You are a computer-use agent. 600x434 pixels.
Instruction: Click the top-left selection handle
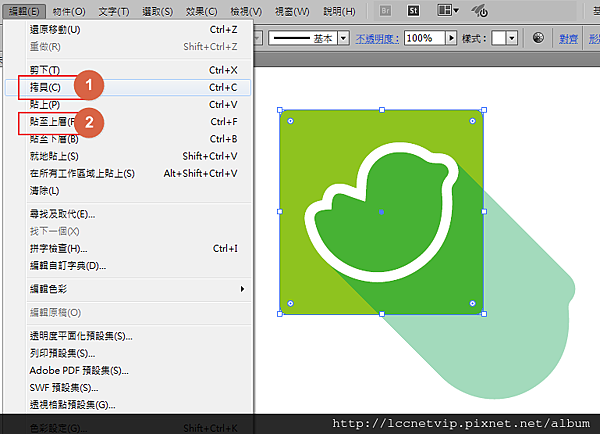(280, 110)
